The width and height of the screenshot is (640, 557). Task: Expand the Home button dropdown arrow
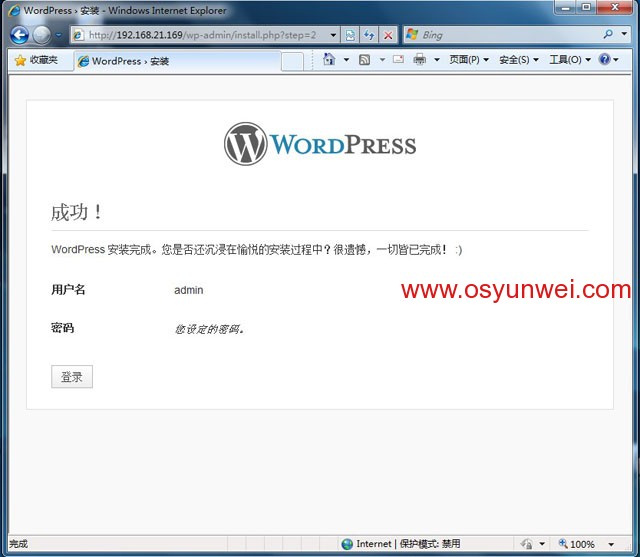pyautogui.click(x=346, y=60)
